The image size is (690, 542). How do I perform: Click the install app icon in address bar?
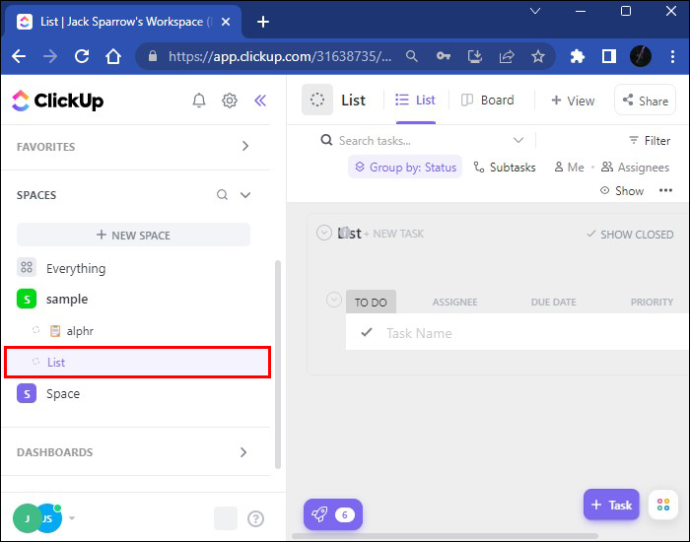475,56
